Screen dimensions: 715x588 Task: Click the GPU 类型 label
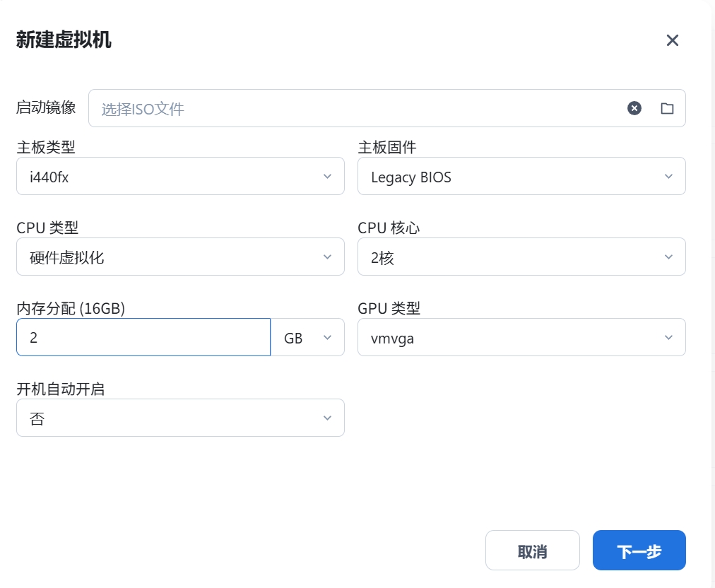pyautogui.click(x=389, y=308)
